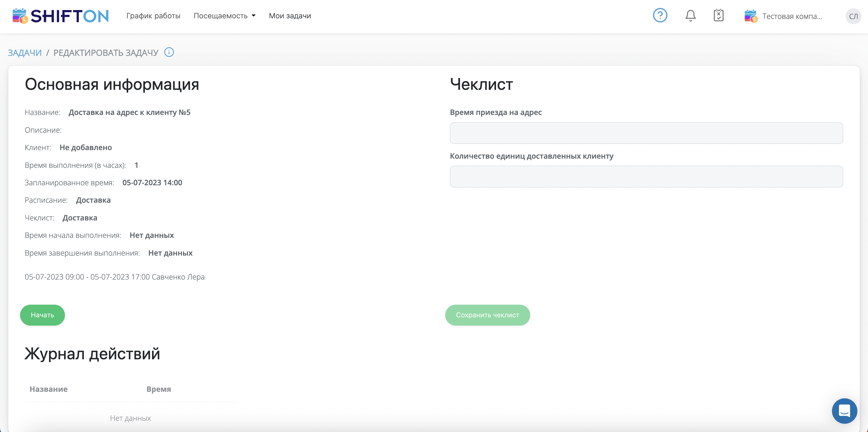Click the Журнал действий heading
Viewport: 868px width, 432px height.
pyautogui.click(x=92, y=354)
